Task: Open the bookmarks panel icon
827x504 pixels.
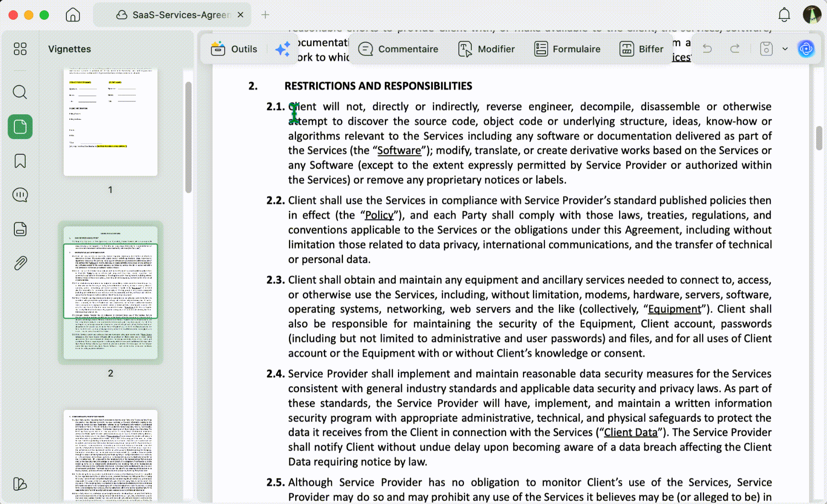Action: click(20, 161)
